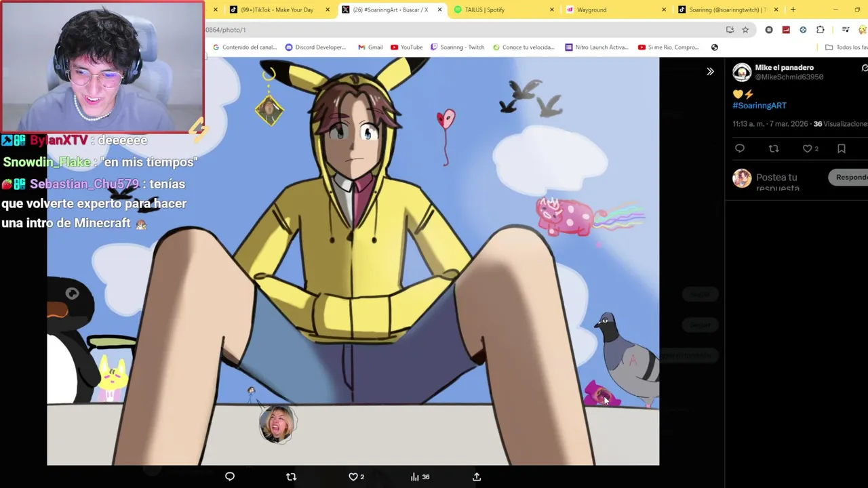Screen dimensions: 868x488
Task: Open the 'Todos los favoritos' bookmarks folder
Action: click(x=846, y=47)
